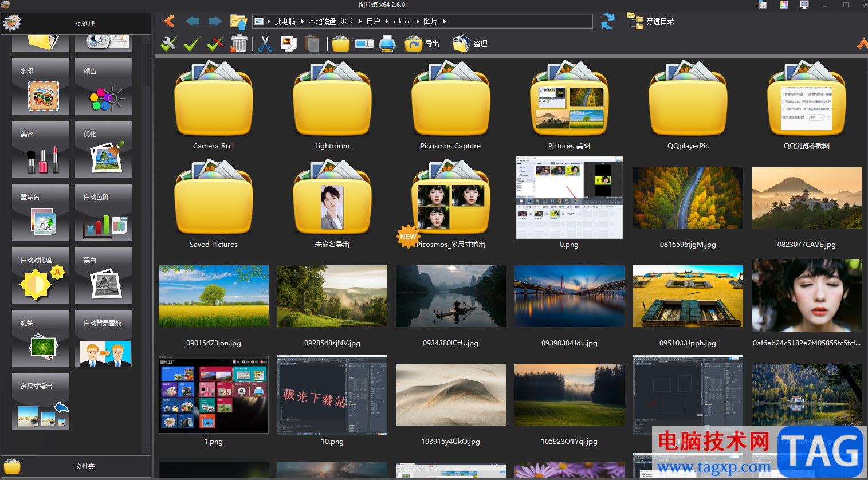Go up to the parent folder
This screenshot has width=868, height=480.
[238, 22]
